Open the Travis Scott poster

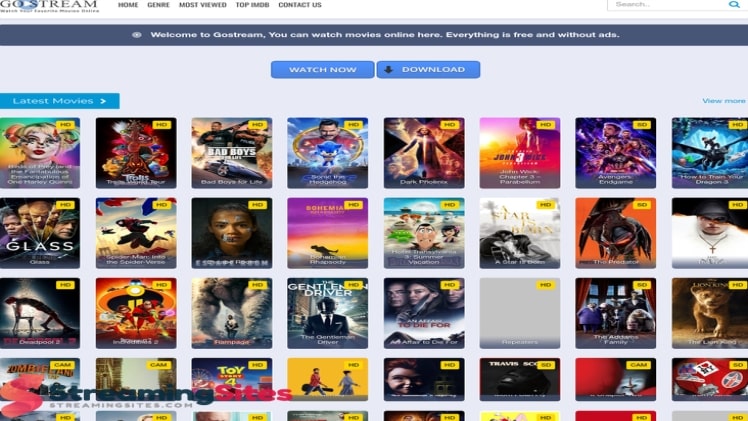tap(520, 380)
